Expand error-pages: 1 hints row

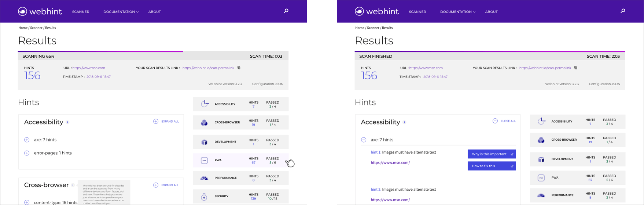click(x=27, y=153)
